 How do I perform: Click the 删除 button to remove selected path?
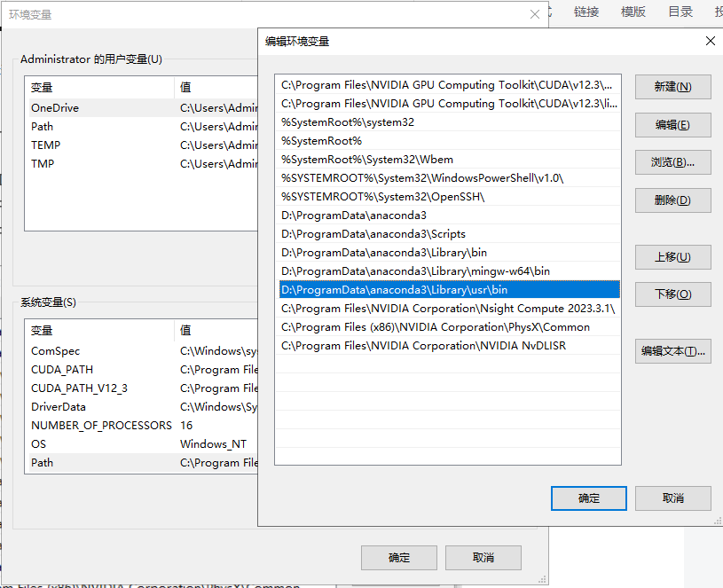(x=672, y=200)
